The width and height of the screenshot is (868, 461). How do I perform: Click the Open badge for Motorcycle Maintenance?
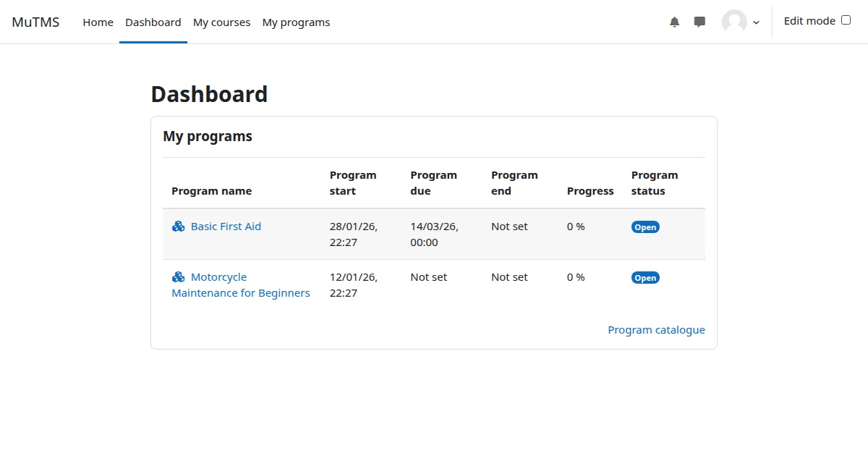[x=644, y=277]
